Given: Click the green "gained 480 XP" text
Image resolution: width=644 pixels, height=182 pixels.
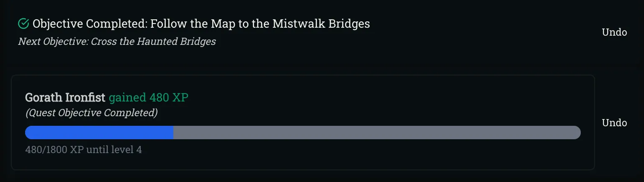Looking at the screenshot, I should [x=149, y=98].
